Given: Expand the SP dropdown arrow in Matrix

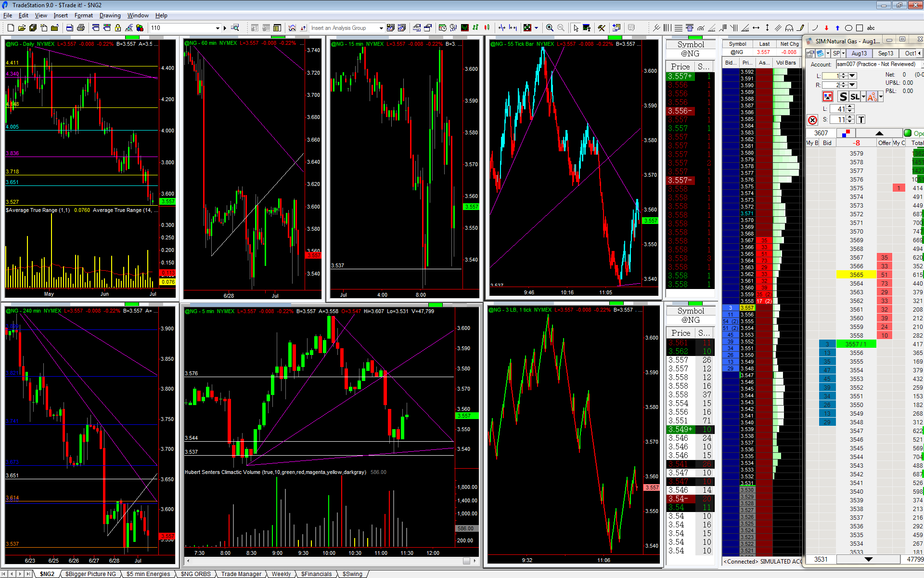Looking at the screenshot, I should coord(843,53).
